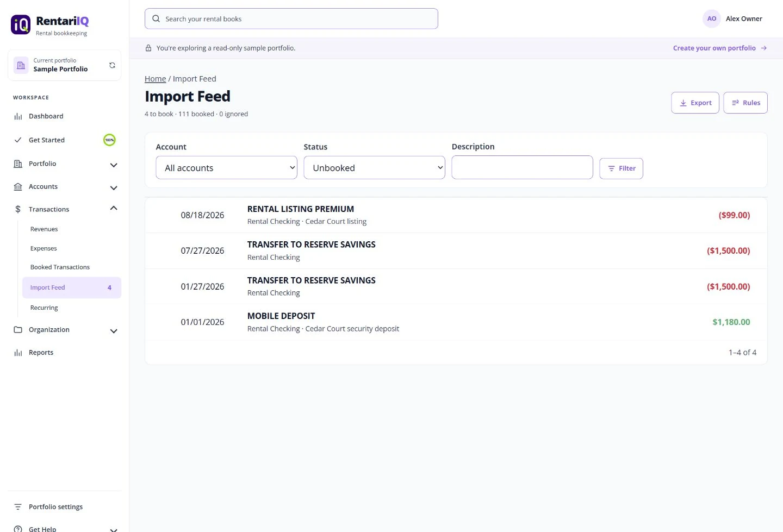Click the $1,180.00 amount
Image resolution: width=783 pixels, height=532 pixels.
(x=731, y=322)
